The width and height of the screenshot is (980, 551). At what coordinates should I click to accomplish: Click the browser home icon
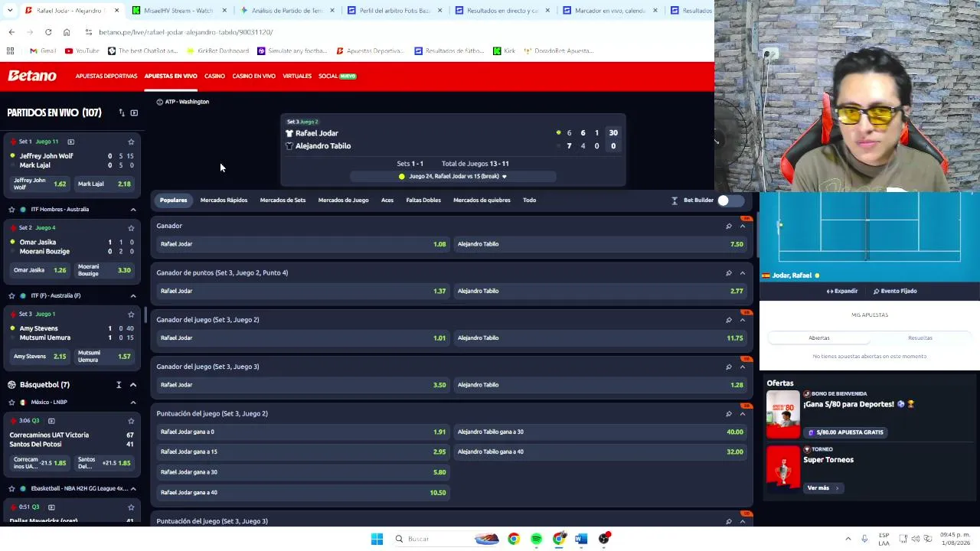coord(67,32)
